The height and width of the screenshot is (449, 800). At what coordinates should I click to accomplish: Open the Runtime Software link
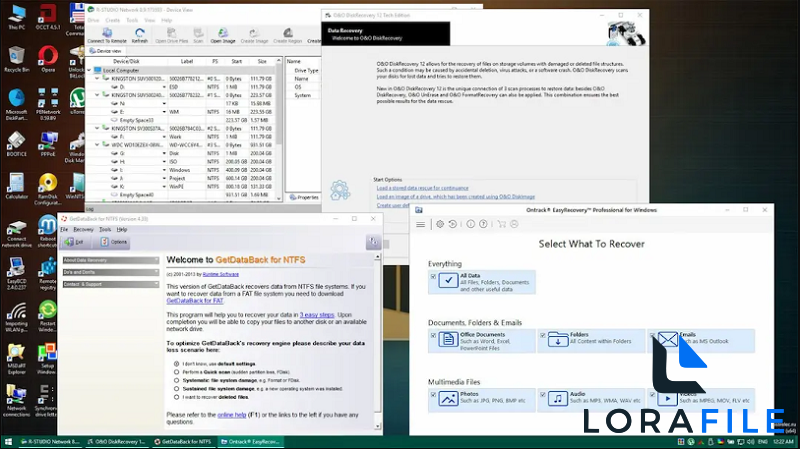tap(220, 275)
